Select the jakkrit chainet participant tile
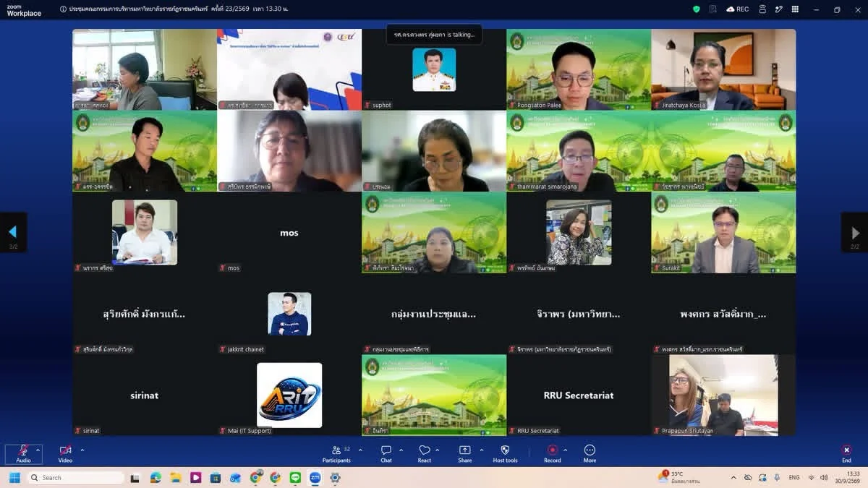The image size is (868, 488). (289, 314)
